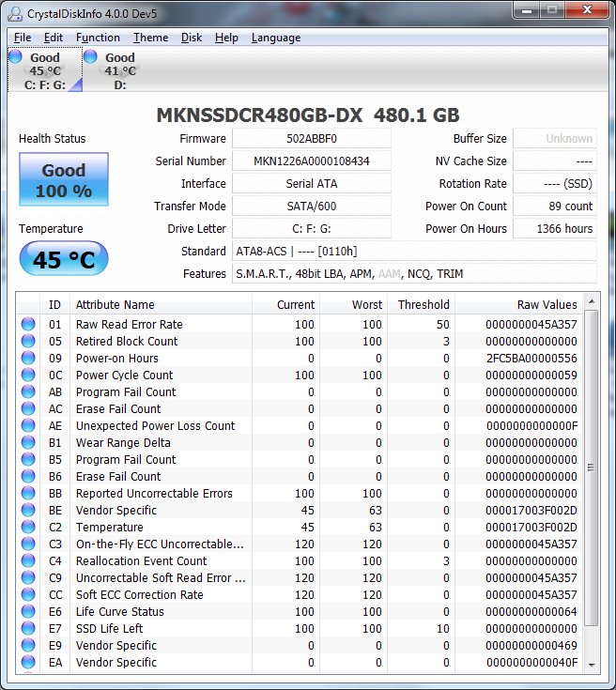Click the Current column header

click(285, 304)
